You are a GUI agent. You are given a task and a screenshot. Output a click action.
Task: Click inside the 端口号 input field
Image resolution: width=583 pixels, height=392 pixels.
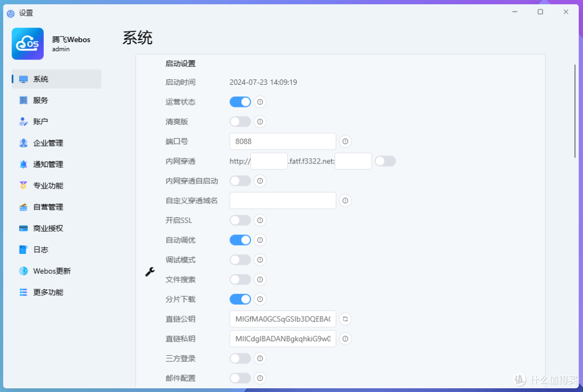(282, 141)
